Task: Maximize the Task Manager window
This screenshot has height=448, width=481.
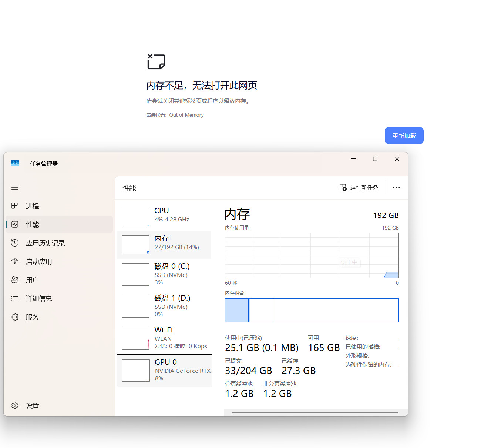Action: pyautogui.click(x=375, y=159)
